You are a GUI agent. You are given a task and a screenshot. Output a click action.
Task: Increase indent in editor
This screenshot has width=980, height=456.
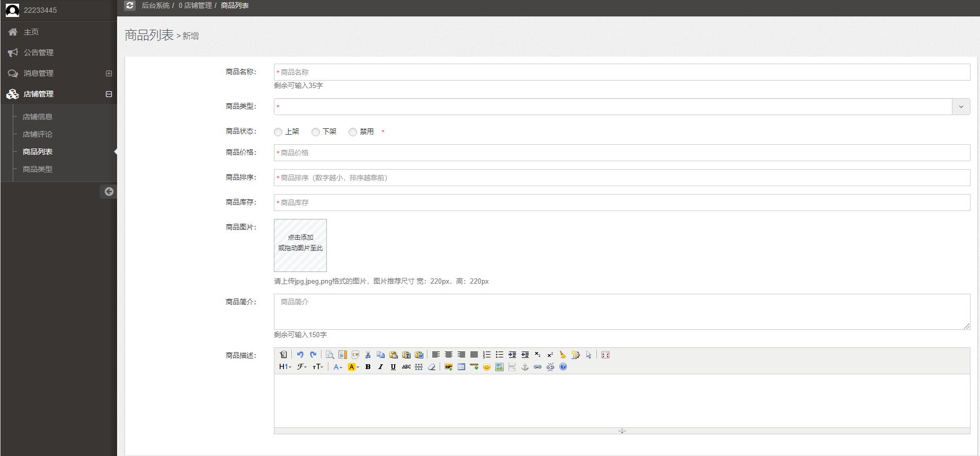(512, 355)
